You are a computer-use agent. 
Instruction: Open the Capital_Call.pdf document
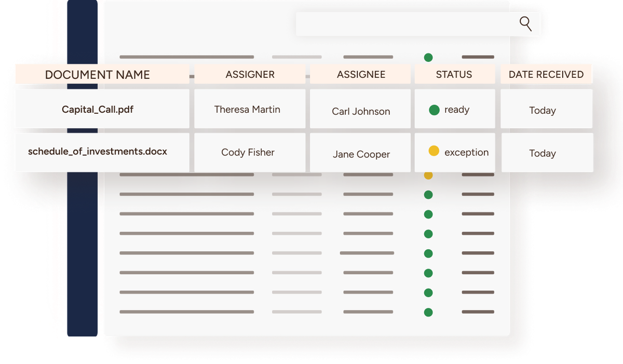click(x=98, y=110)
